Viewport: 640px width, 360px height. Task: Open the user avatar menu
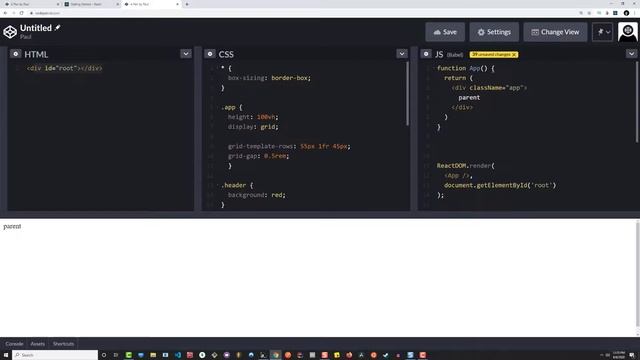click(x=627, y=32)
